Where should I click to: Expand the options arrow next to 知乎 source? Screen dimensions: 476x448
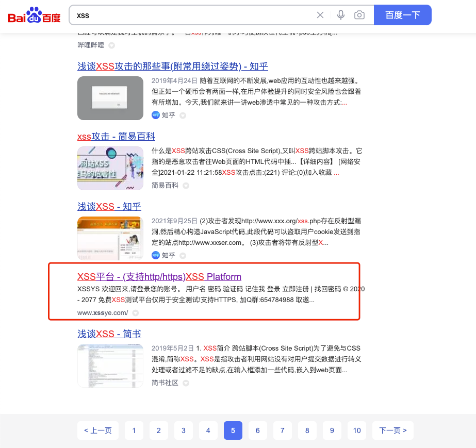pos(184,115)
